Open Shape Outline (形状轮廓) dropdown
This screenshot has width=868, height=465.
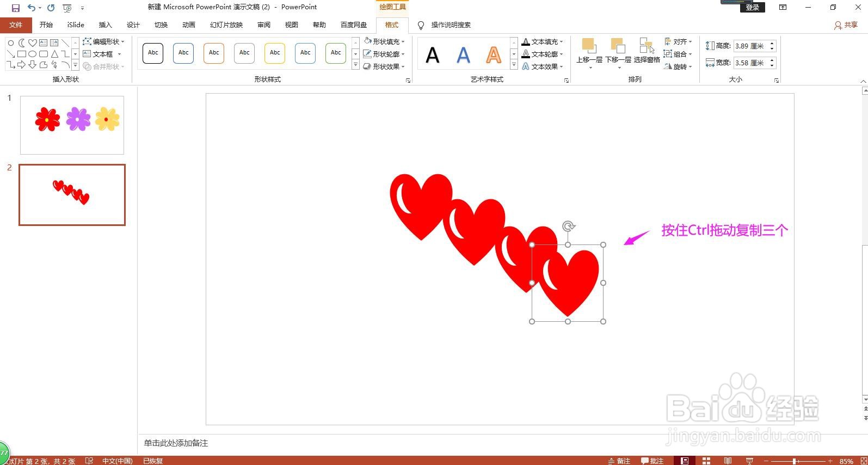coord(384,54)
